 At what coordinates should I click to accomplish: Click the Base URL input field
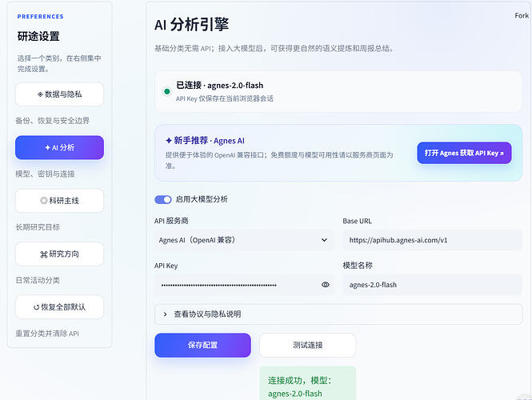[x=432, y=240]
